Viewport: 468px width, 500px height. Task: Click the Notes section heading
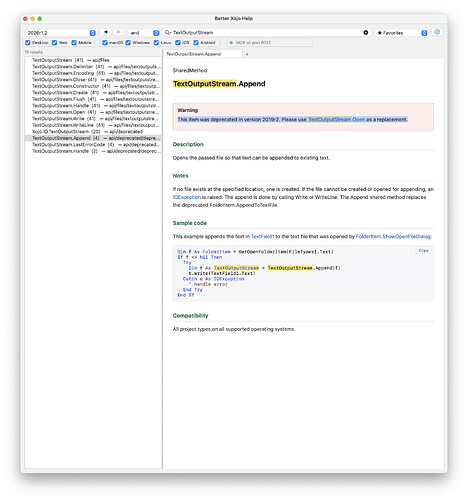[180, 176]
